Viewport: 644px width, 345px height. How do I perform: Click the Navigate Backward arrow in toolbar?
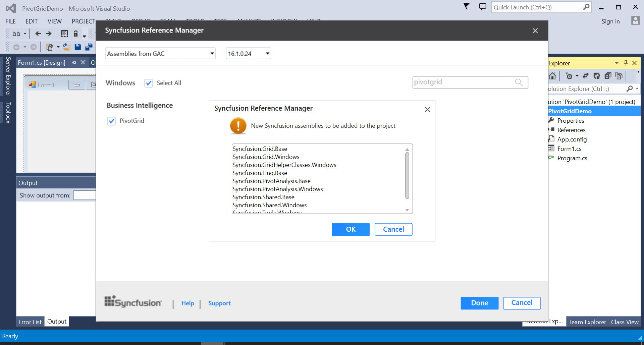click(38, 34)
